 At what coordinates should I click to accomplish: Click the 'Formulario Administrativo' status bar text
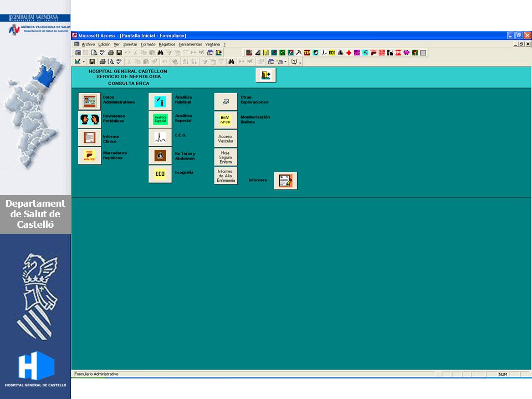pyautogui.click(x=96, y=374)
